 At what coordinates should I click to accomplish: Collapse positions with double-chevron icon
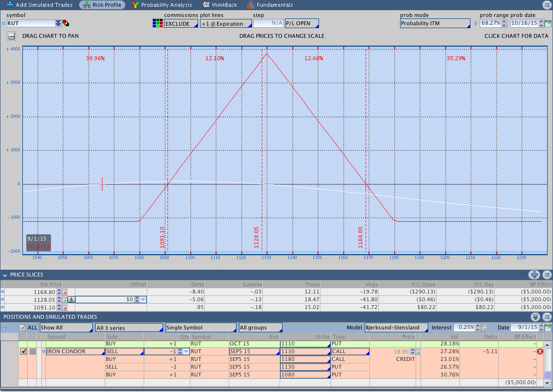[x=536, y=317]
